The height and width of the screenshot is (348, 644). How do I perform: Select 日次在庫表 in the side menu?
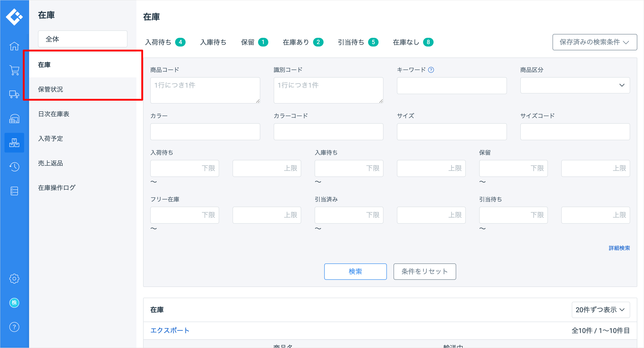coord(54,114)
